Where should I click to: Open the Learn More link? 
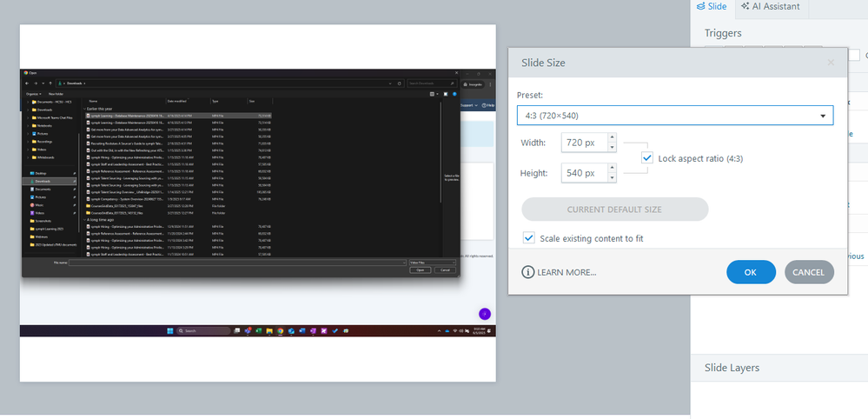[x=559, y=272]
